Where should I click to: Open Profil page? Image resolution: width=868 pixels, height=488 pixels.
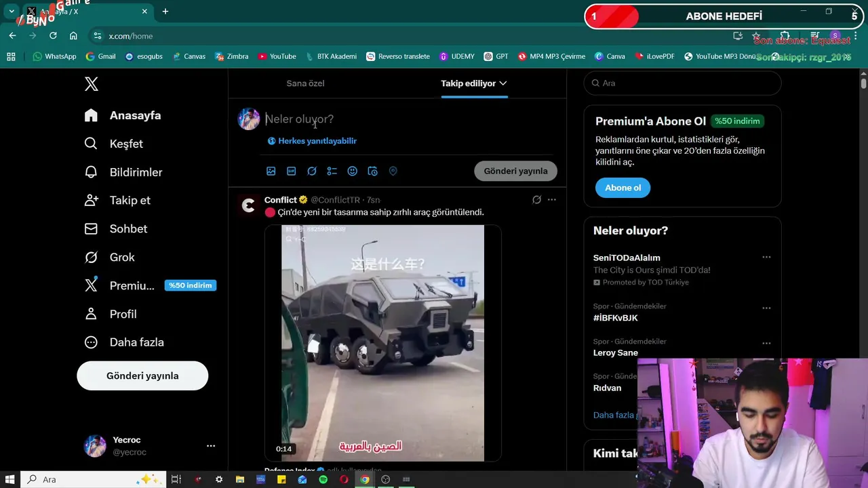111,314
